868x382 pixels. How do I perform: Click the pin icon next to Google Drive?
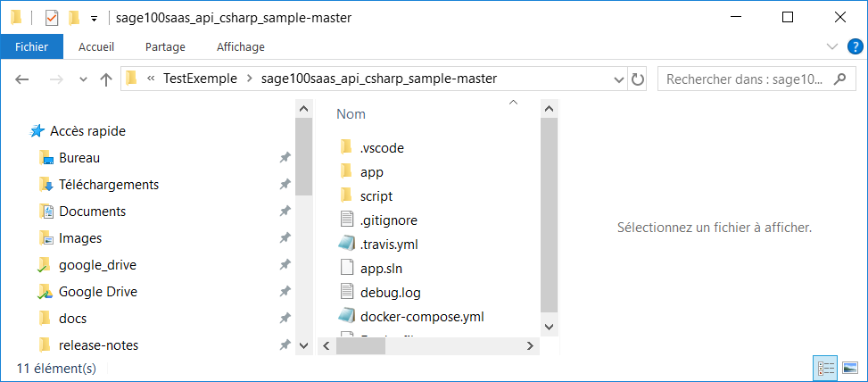point(285,293)
